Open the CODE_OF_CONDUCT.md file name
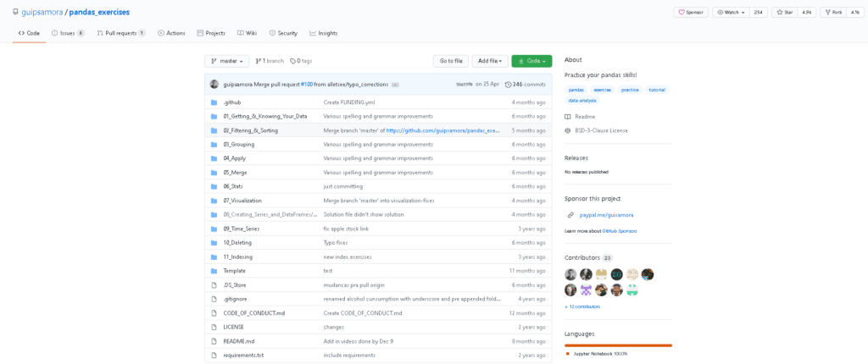This screenshot has height=364, width=868. pos(254,313)
